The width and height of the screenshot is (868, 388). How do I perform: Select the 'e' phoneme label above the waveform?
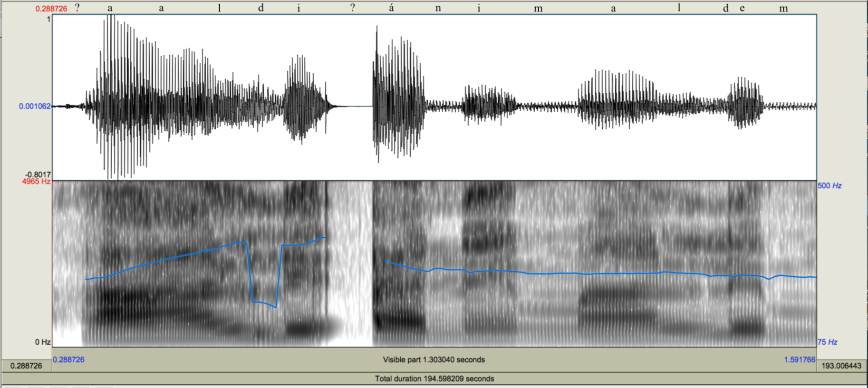point(742,8)
